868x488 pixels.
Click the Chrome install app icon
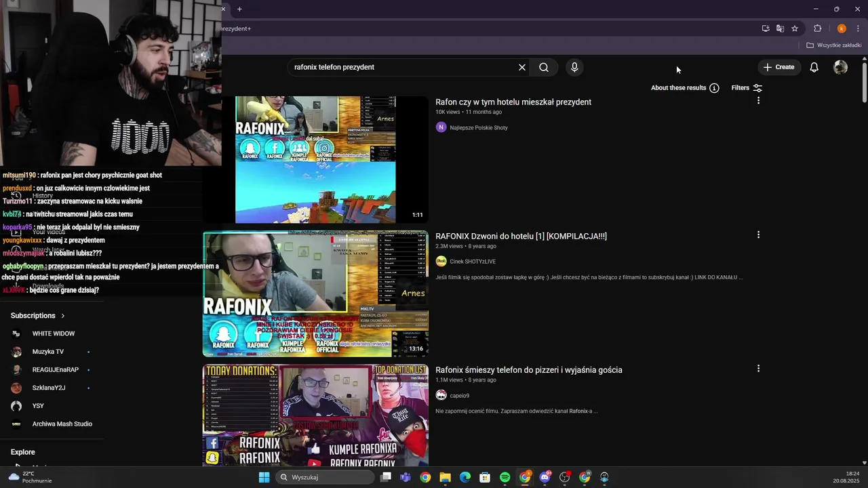[766, 28]
